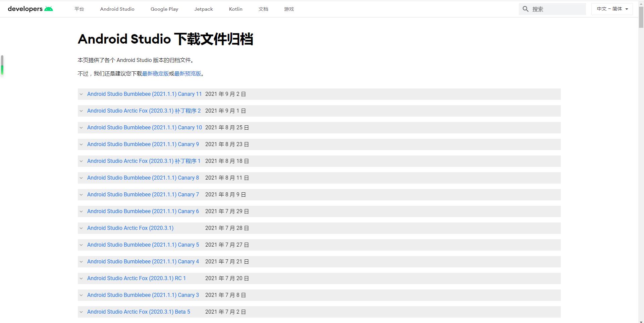This screenshot has height=323, width=644.
Task: Click the date 2021 年 7 月 20 日
Action: click(227, 278)
